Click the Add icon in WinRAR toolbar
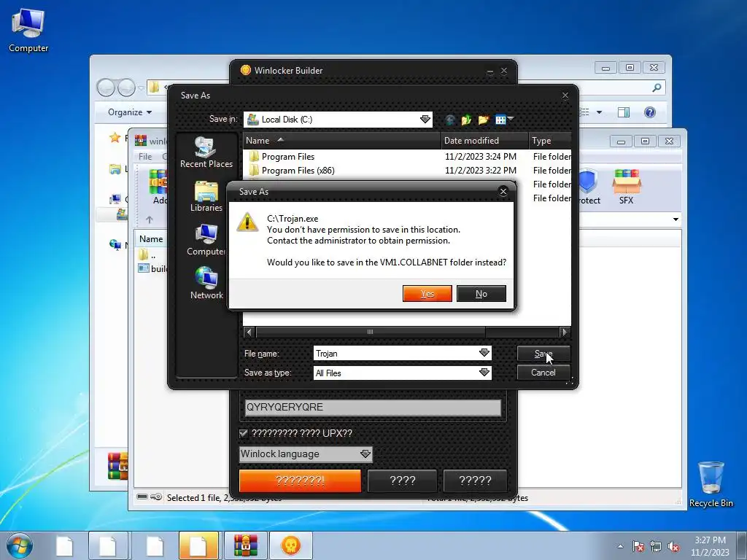This screenshot has height=560, width=747. tap(158, 187)
